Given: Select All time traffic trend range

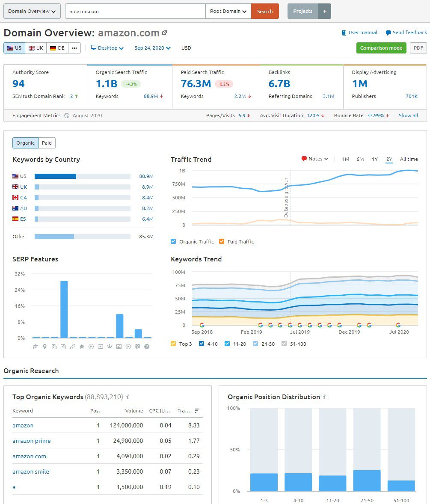Looking at the screenshot, I should [x=409, y=159].
